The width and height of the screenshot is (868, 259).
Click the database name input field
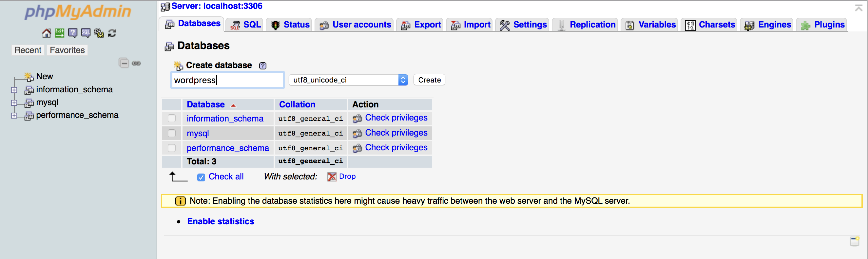coord(227,80)
